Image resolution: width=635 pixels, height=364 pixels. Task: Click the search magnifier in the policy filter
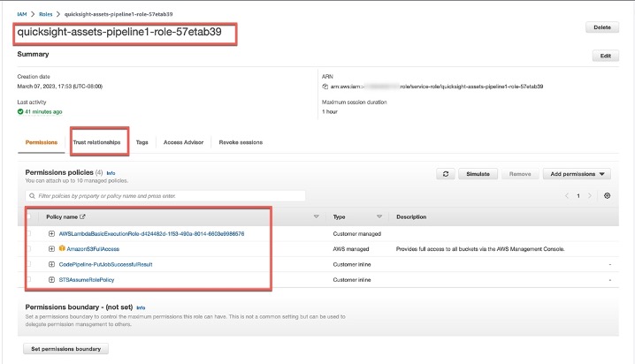tap(32, 196)
